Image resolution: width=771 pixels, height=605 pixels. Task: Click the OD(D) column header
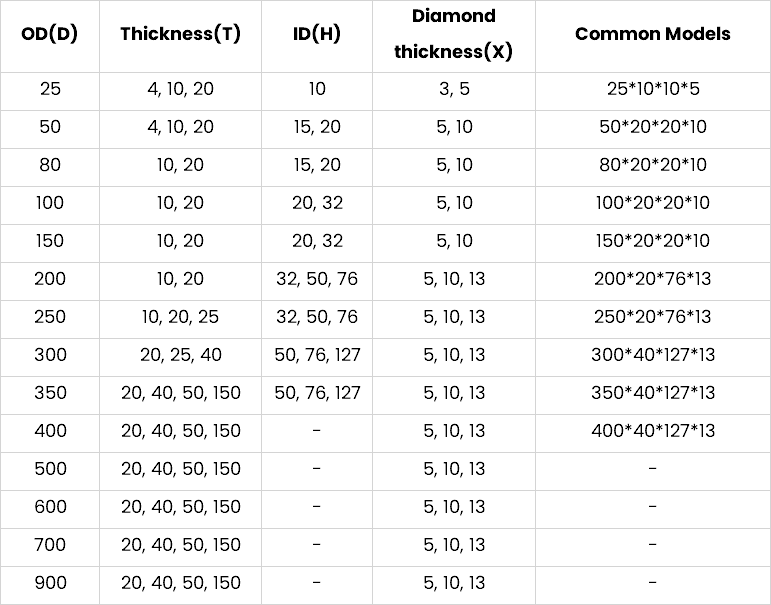coord(50,33)
